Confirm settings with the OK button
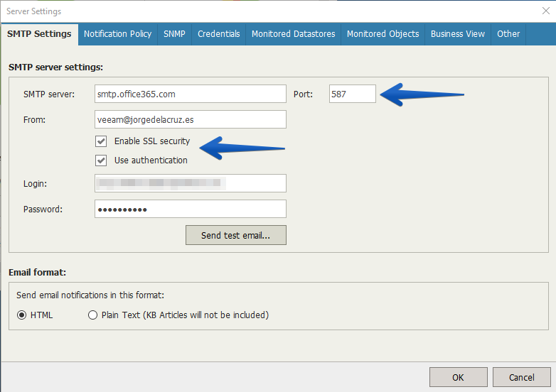The image size is (556, 392). (458, 377)
